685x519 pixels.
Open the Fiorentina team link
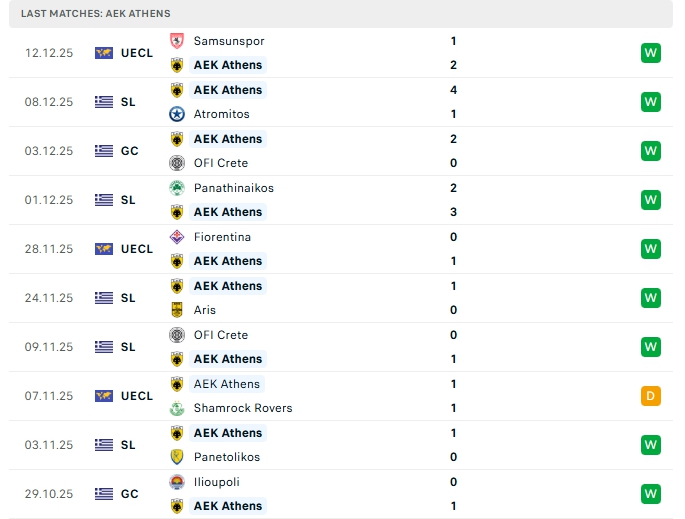pyautogui.click(x=222, y=237)
